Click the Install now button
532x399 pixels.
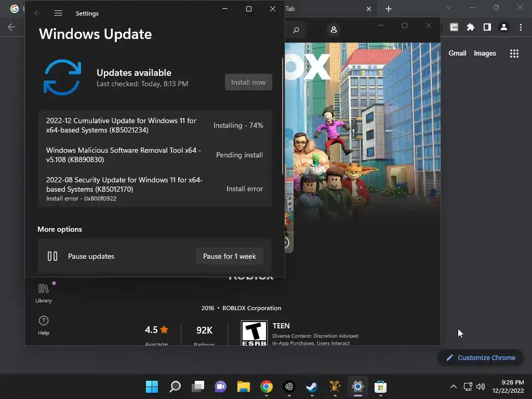[248, 82]
